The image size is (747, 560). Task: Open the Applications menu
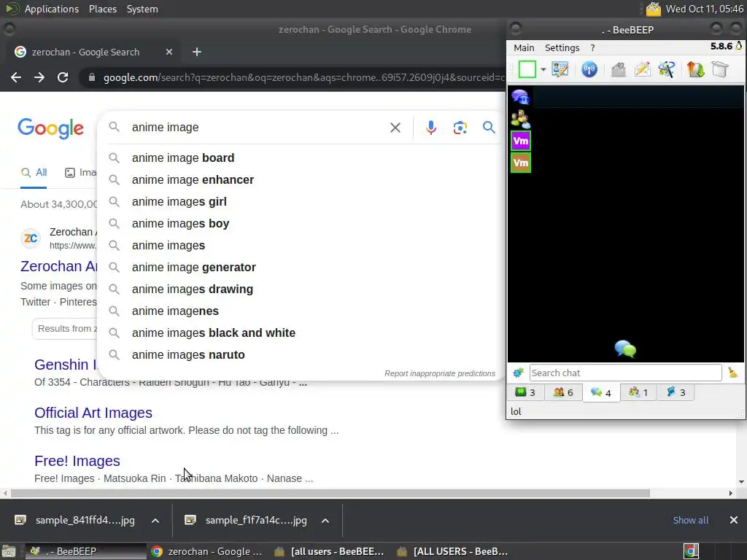coord(52,9)
